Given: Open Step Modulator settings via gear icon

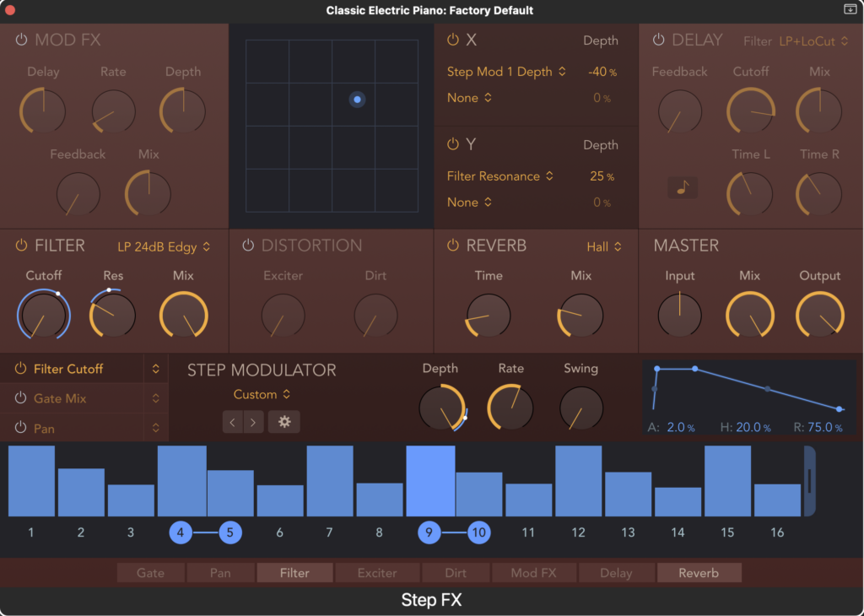Looking at the screenshot, I should 284,422.
